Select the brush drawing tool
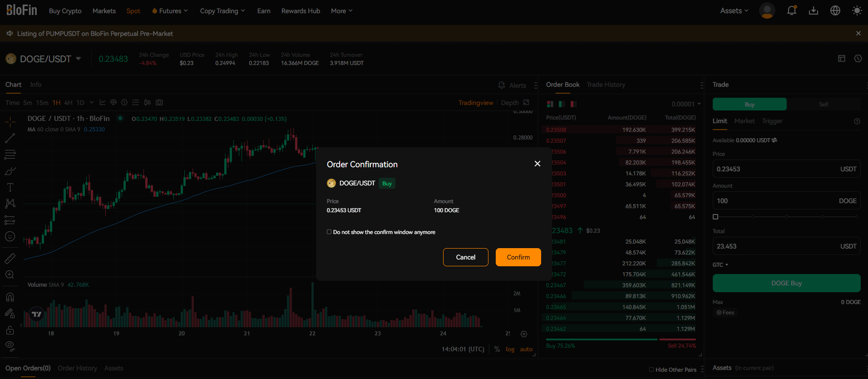The image size is (868, 379). [10, 171]
